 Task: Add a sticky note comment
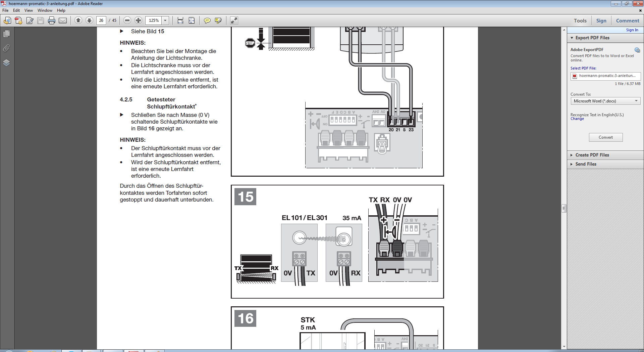(x=207, y=20)
